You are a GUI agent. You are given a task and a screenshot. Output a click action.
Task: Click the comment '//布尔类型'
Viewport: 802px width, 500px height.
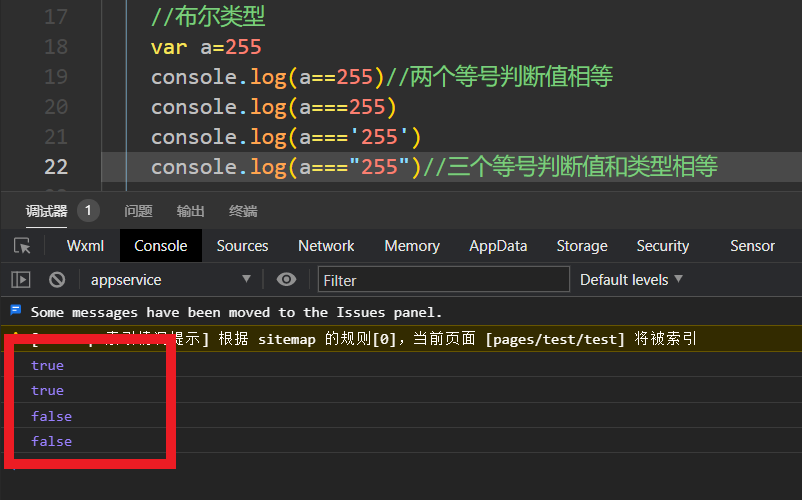click(x=208, y=17)
